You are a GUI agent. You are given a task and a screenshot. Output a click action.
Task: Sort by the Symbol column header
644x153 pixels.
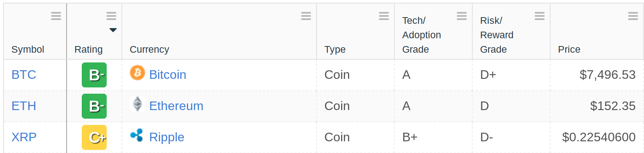(28, 50)
